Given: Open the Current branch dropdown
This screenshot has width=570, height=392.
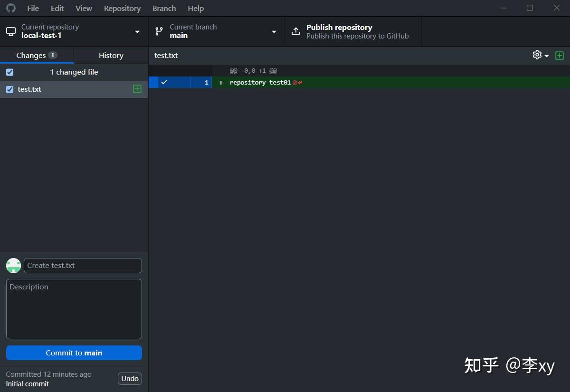Looking at the screenshot, I should (274, 31).
